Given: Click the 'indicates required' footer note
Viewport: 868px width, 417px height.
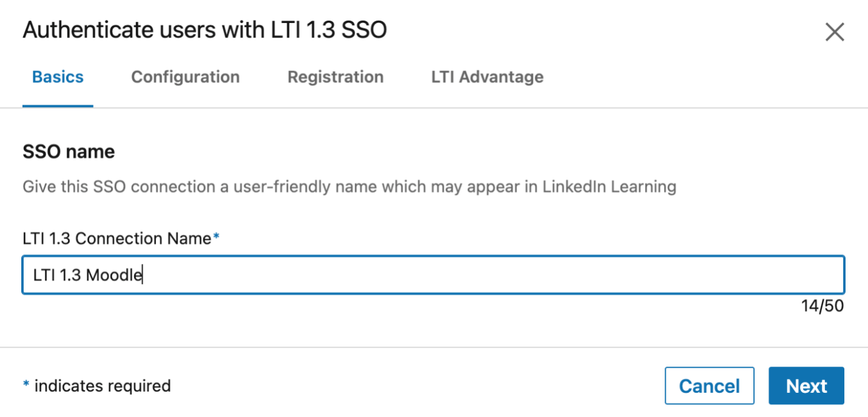Looking at the screenshot, I should (97, 385).
